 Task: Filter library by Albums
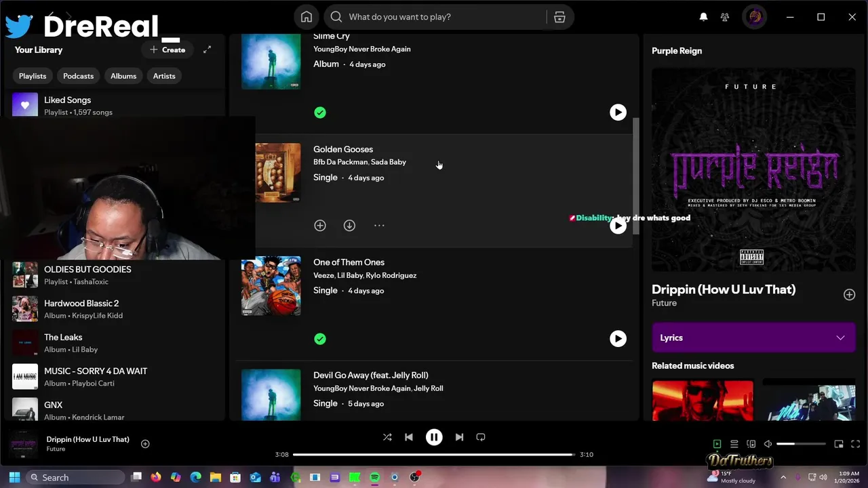coord(123,76)
